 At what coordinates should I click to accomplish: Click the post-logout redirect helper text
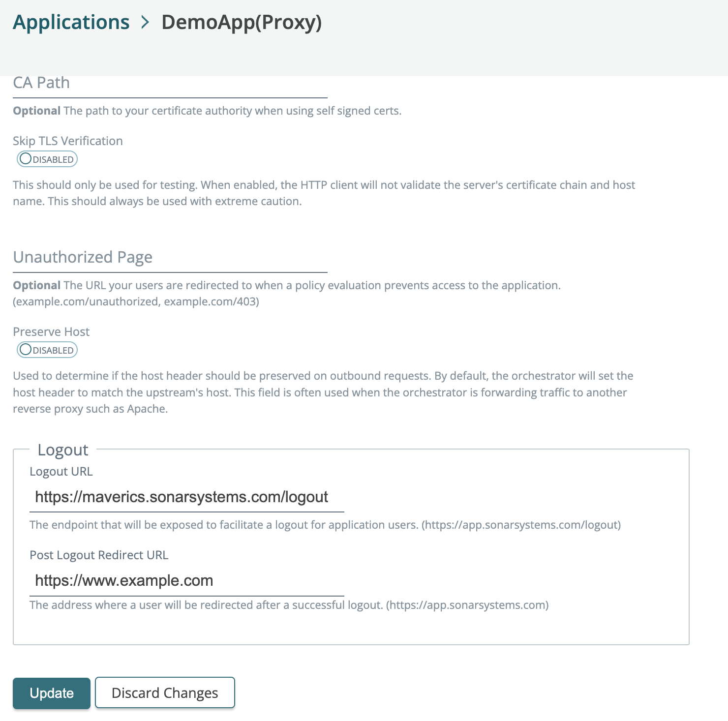coord(289,605)
